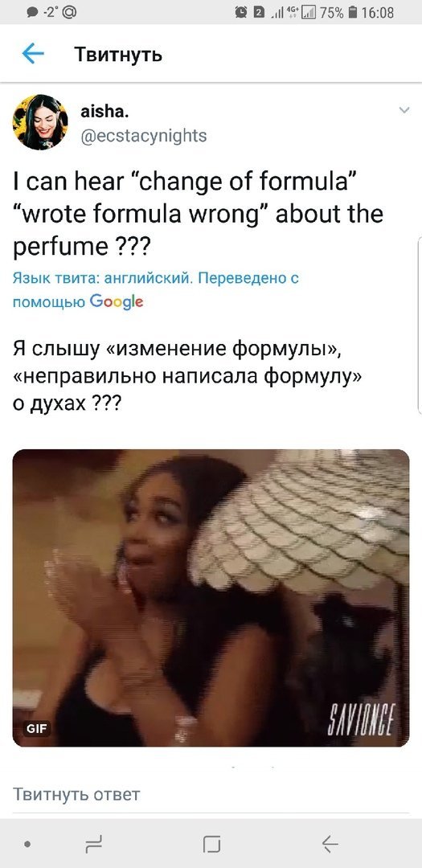
Task: Open the aisha. display name
Action: (x=104, y=112)
